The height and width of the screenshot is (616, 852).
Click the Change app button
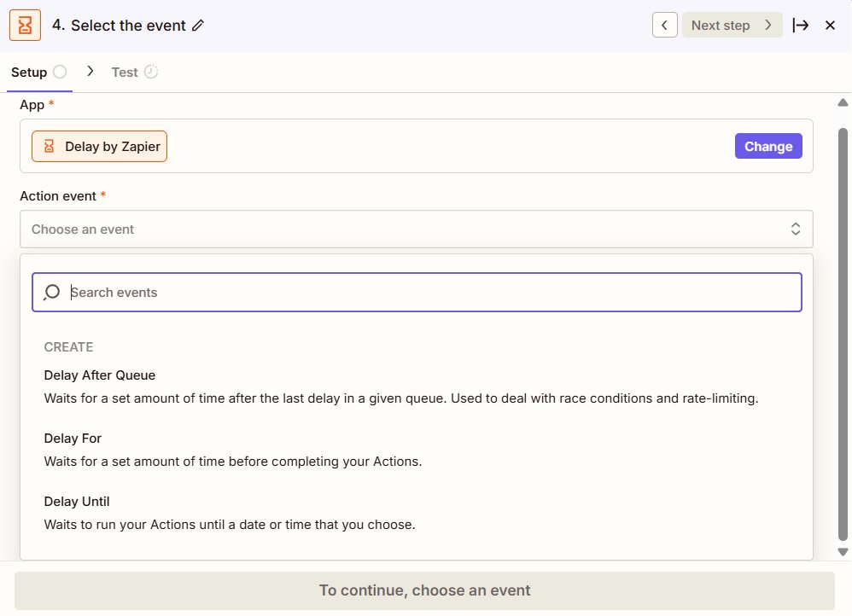click(x=768, y=146)
